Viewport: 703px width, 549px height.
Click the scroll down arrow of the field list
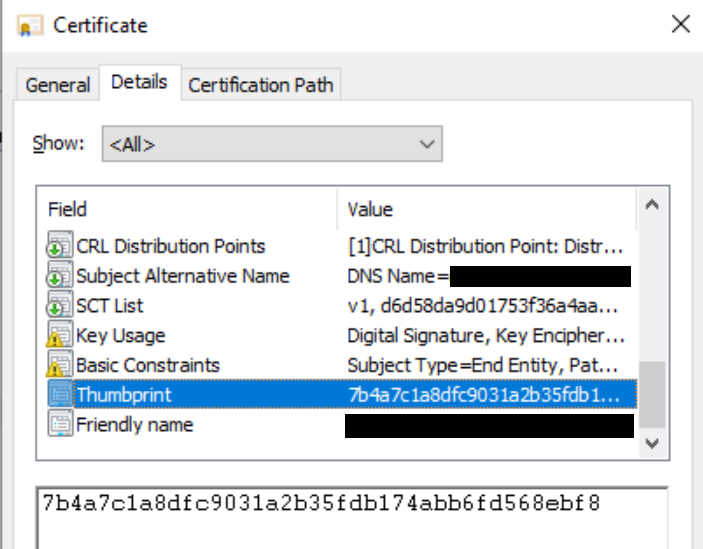[x=651, y=443]
